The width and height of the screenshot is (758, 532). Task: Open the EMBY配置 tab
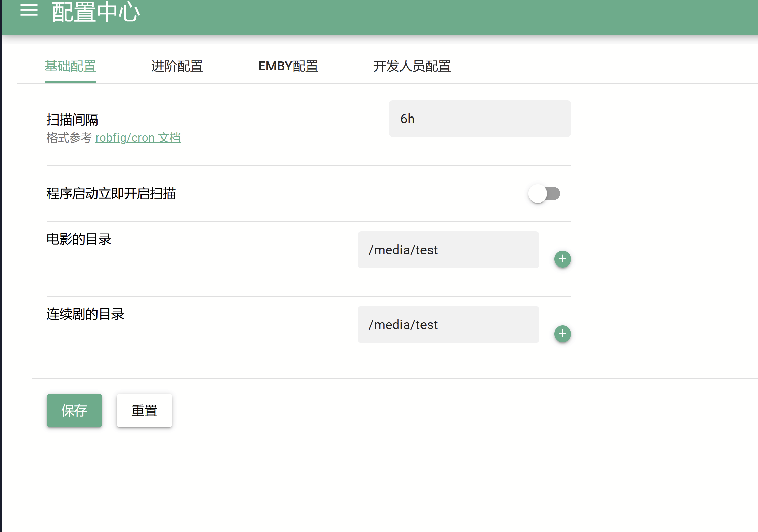click(288, 66)
